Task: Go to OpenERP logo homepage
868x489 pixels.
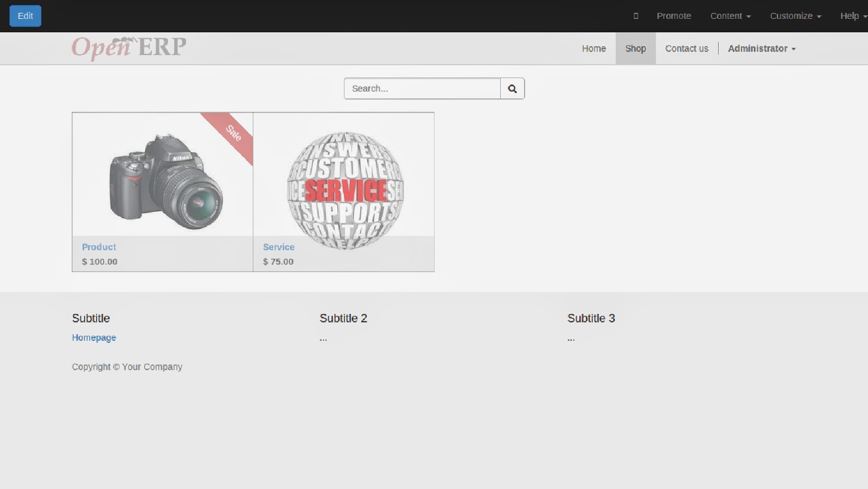Action: [129, 48]
